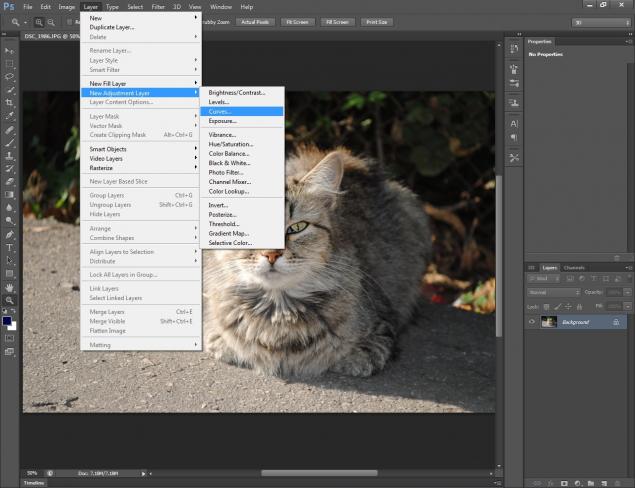Switch to the Channels tab

pos(574,268)
